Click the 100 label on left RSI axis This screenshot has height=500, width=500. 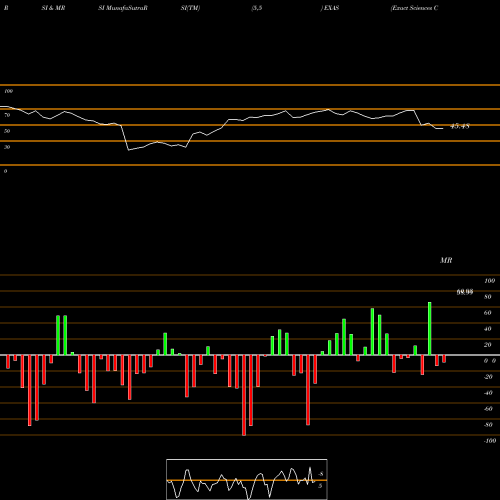pos(8,91)
